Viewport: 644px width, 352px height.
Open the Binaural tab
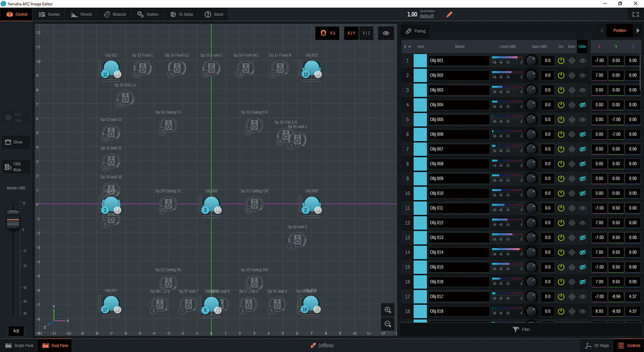pyautogui.click(x=114, y=14)
